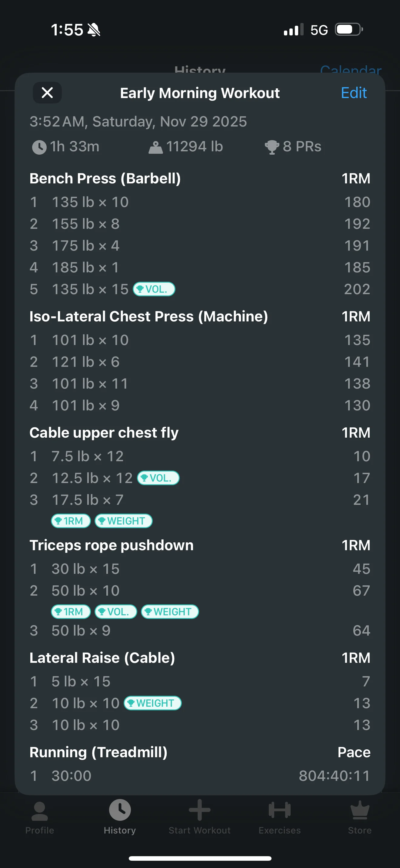Tap the WEIGHT badge on Lateral Raise set 2
This screenshot has width=400, height=868.
153,703
